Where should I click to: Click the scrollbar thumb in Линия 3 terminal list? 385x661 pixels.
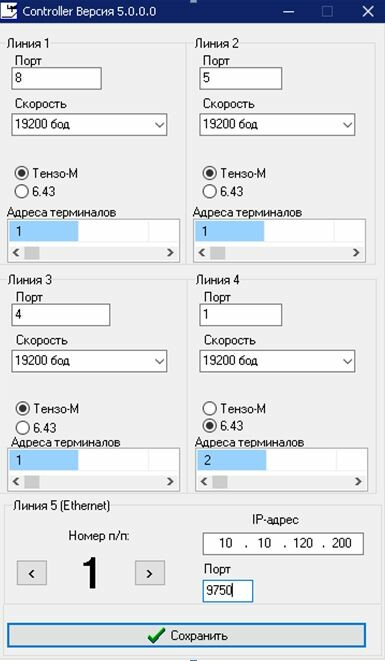click(32, 481)
